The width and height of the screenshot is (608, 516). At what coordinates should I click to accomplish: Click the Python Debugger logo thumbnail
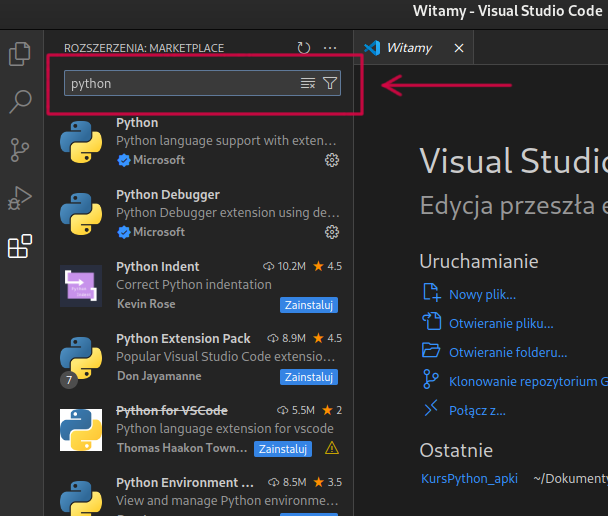(x=81, y=214)
